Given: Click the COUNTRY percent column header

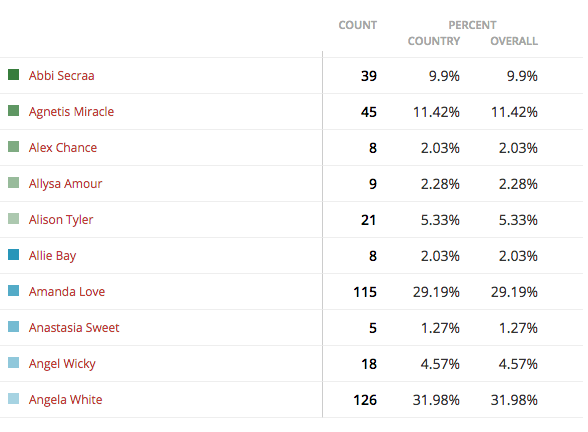Looking at the screenshot, I should tap(434, 41).
